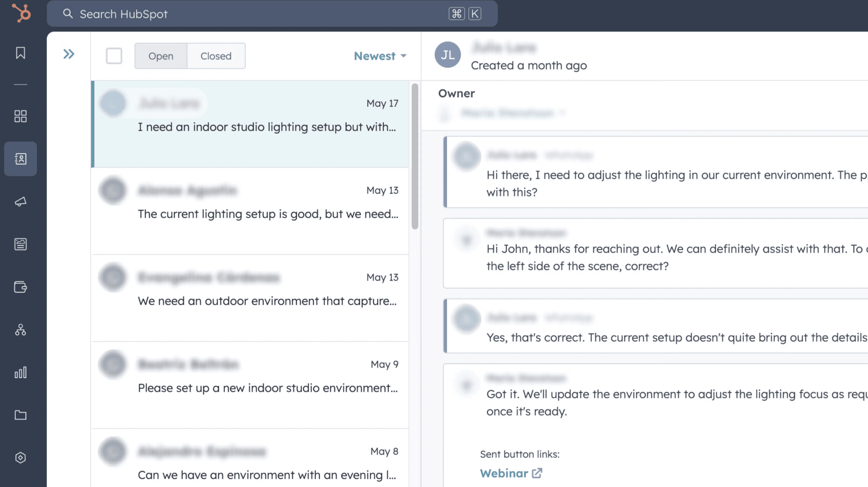Open the Commerce wallet icon

point(20,287)
